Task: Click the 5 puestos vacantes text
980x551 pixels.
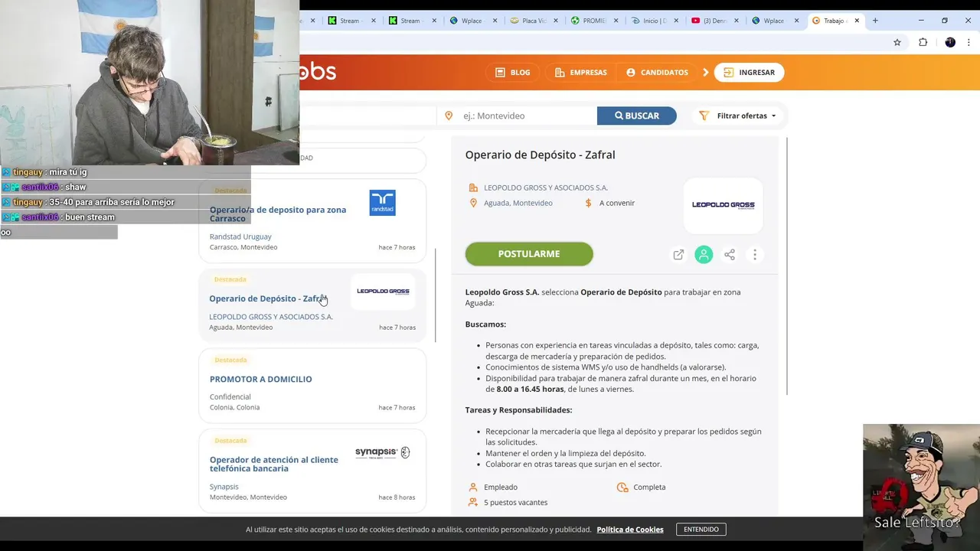Action: click(x=515, y=503)
